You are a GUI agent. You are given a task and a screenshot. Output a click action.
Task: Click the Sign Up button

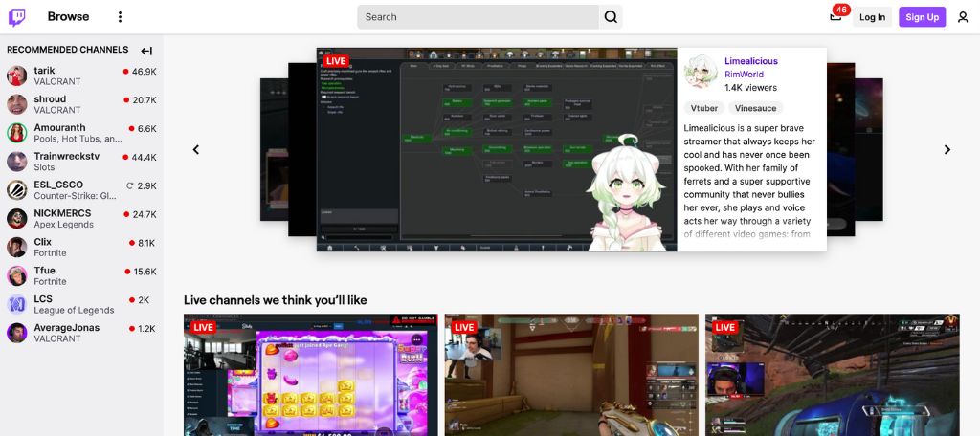922,17
